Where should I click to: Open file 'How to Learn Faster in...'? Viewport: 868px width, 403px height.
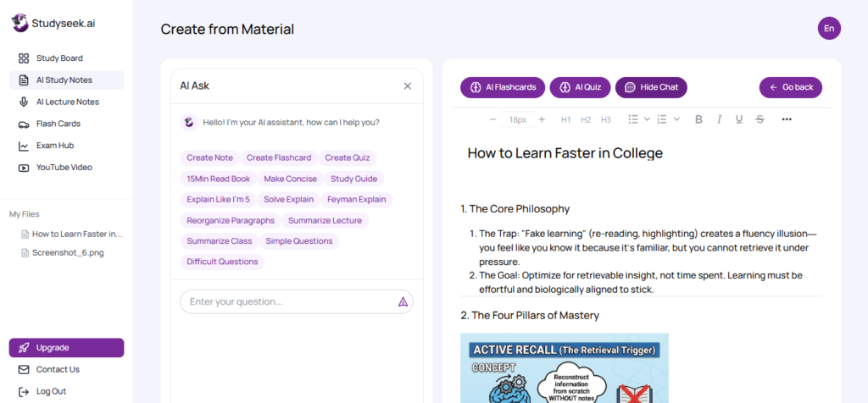[71, 234]
